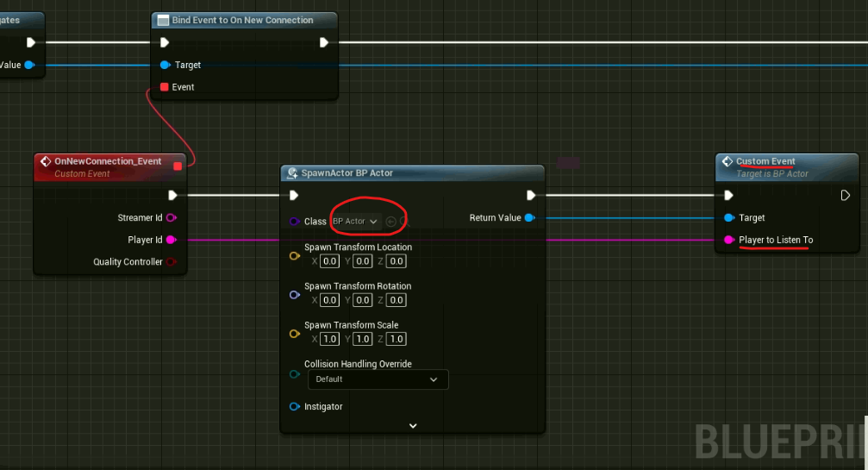Click the Scale Z value field
This screenshot has width=868, height=470.
point(397,339)
